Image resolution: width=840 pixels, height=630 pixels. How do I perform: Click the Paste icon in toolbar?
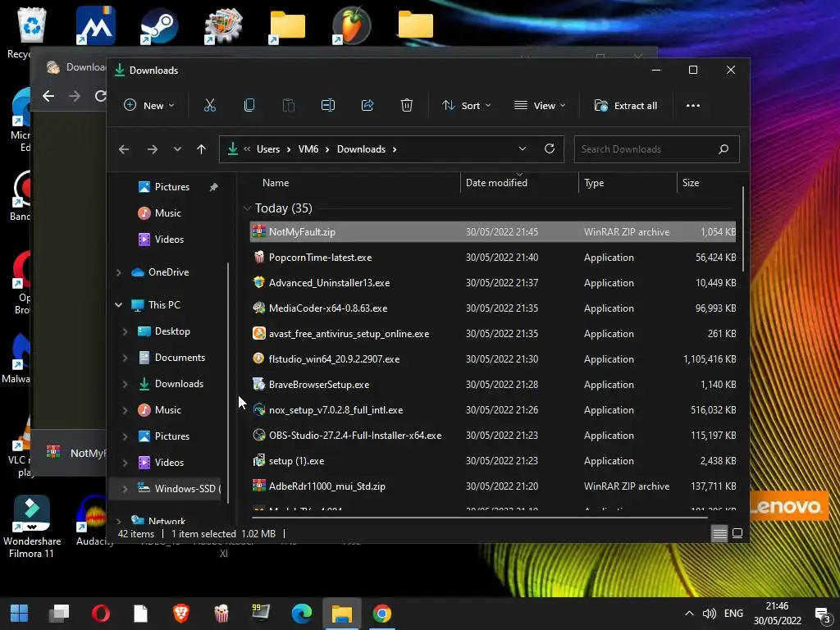pyautogui.click(x=289, y=106)
